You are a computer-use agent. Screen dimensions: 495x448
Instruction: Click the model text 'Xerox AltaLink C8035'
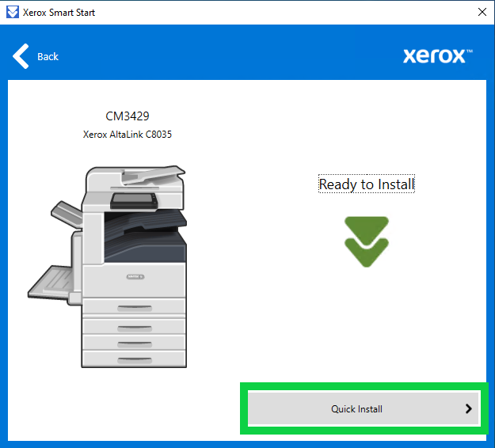[x=128, y=135]
